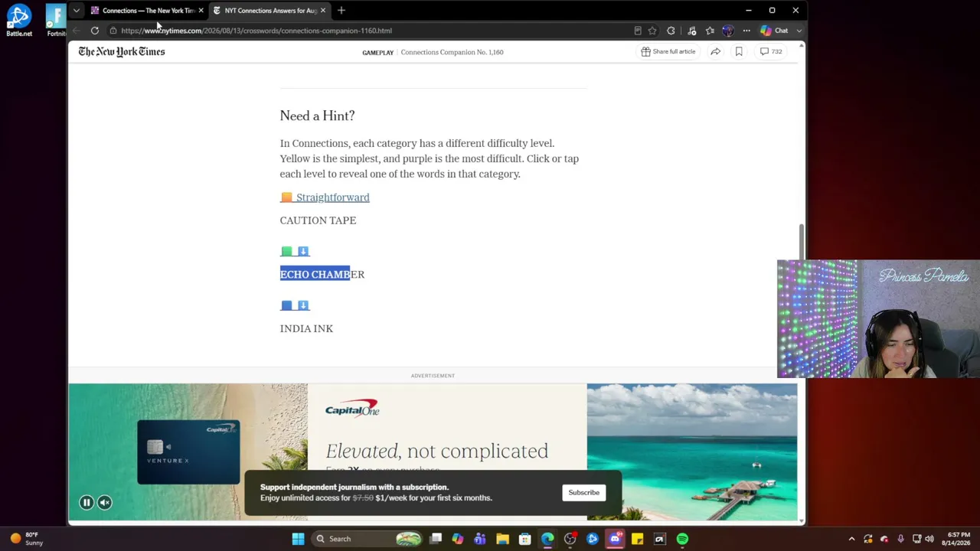The image size is (980, 551).
Task: Open Spotify on the taskbar
Action: pyautogui.click(x=682, y=539)
